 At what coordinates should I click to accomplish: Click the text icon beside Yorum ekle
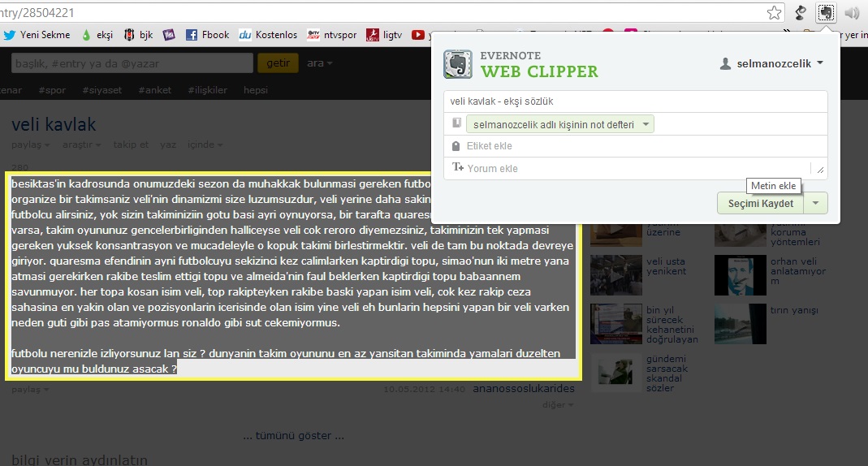457,167
